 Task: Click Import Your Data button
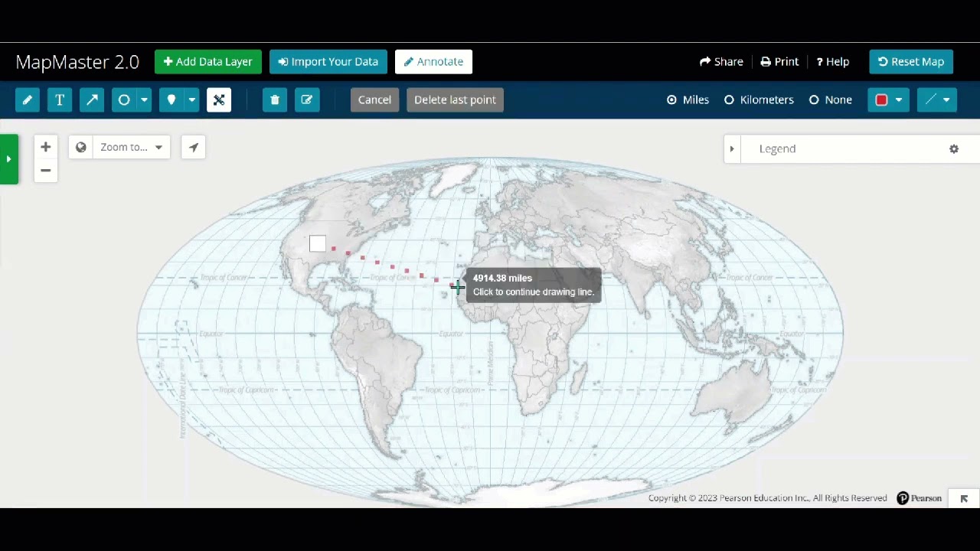328,62
